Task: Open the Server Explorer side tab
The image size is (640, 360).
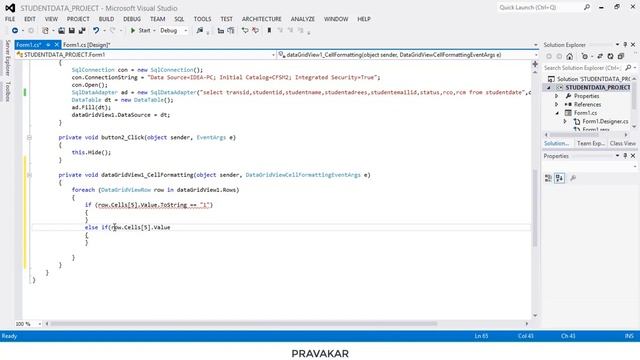Action: tap(7, 58)
